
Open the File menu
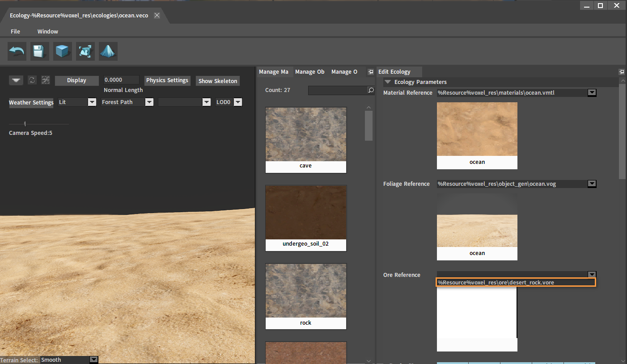pyautogui.click(x=15, y=32)
